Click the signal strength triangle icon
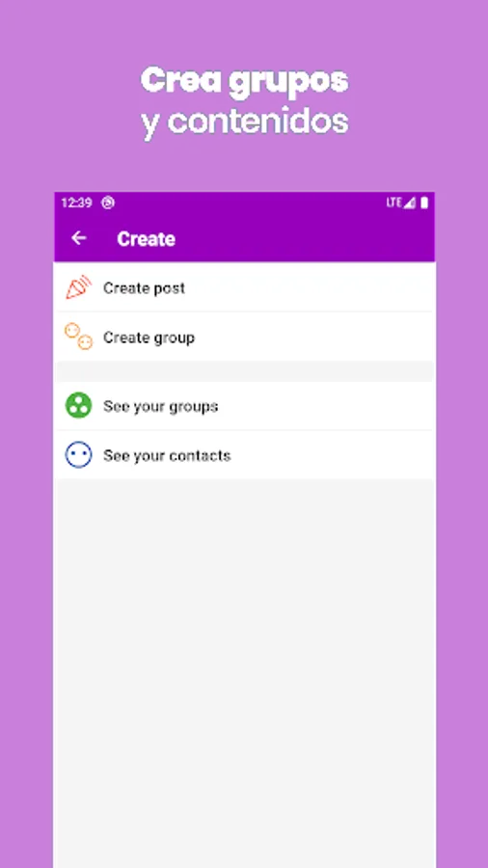488x868 pixels. 410,203
